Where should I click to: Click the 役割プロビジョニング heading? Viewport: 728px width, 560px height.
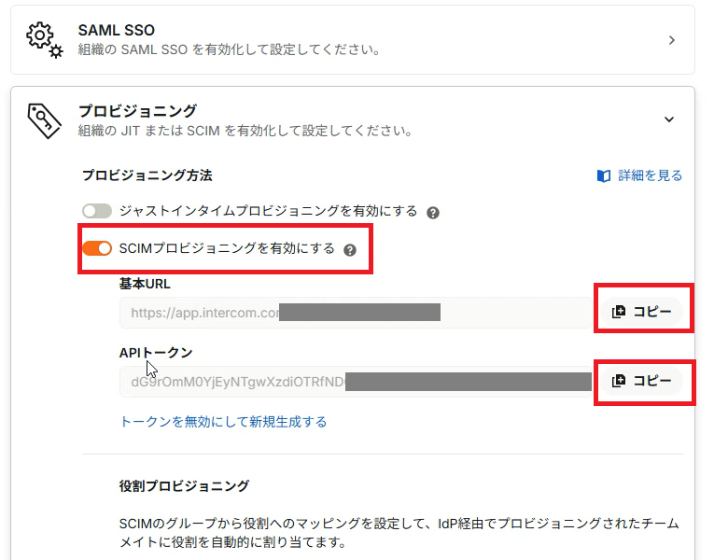tap(184, 486)
